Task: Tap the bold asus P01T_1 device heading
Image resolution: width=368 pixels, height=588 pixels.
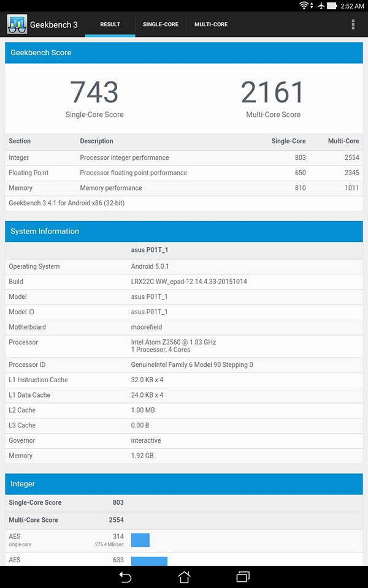Action: (x=150, y=250)
